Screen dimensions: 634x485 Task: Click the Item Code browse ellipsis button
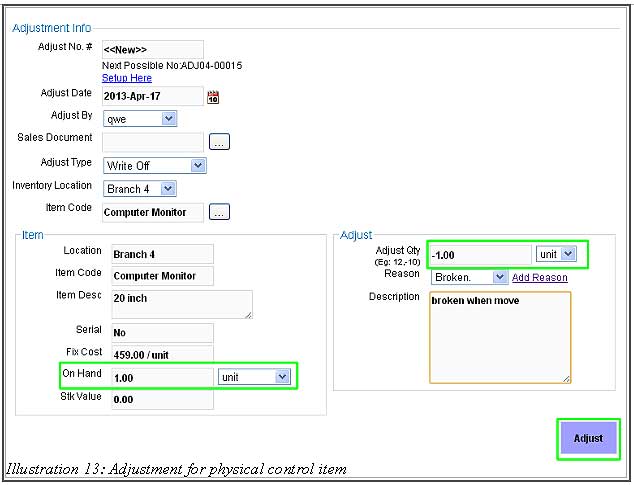(x=219, y=212)
